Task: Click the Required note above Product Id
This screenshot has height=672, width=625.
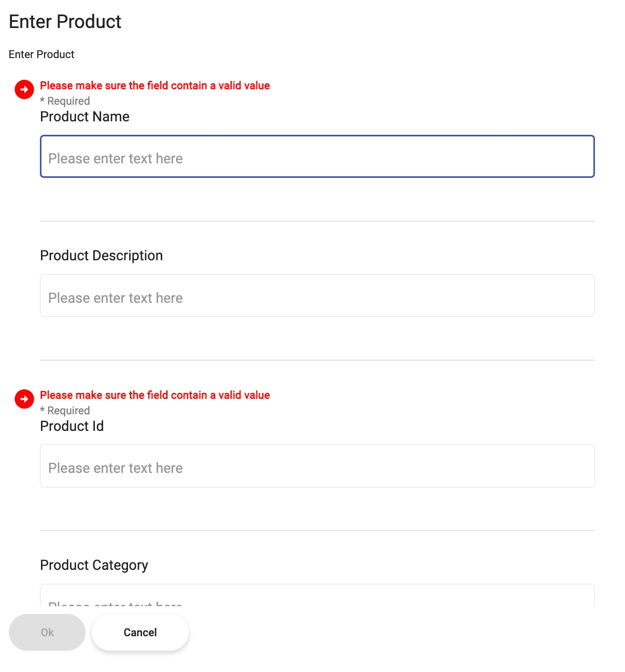Action: click(x=65, y=411)
